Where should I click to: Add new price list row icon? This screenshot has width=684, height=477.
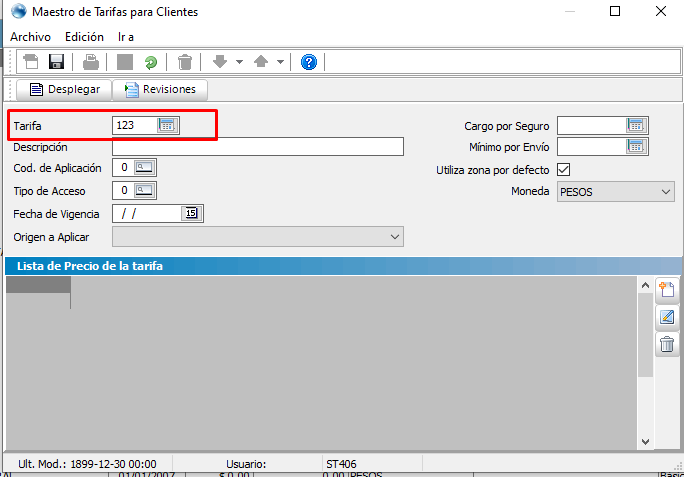pyautogui.click(x=667, y=290)
